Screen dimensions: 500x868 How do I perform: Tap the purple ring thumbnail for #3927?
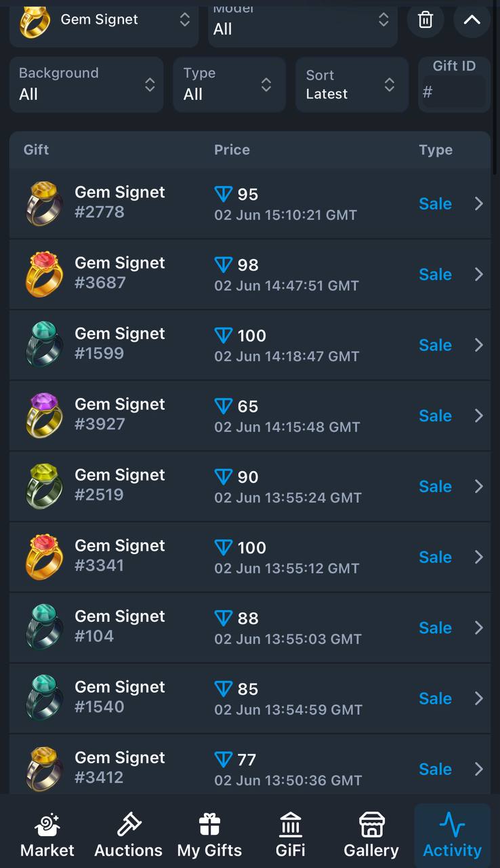(x=44, y=416)
